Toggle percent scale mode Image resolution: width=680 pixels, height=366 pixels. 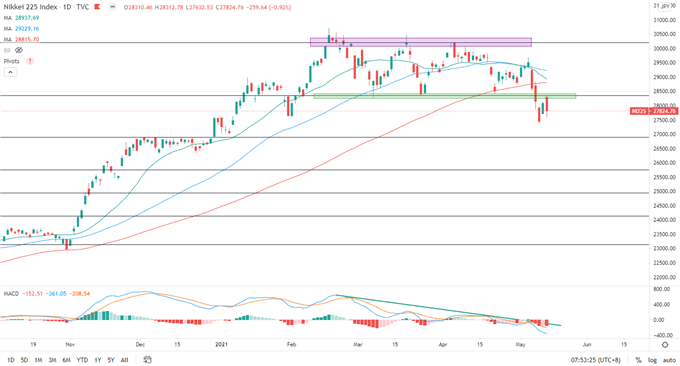[x=638, y=360]
